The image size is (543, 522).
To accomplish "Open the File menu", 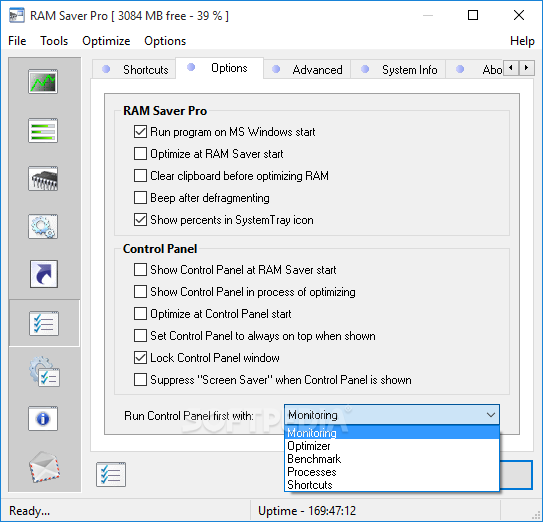I will click(17, 41).
